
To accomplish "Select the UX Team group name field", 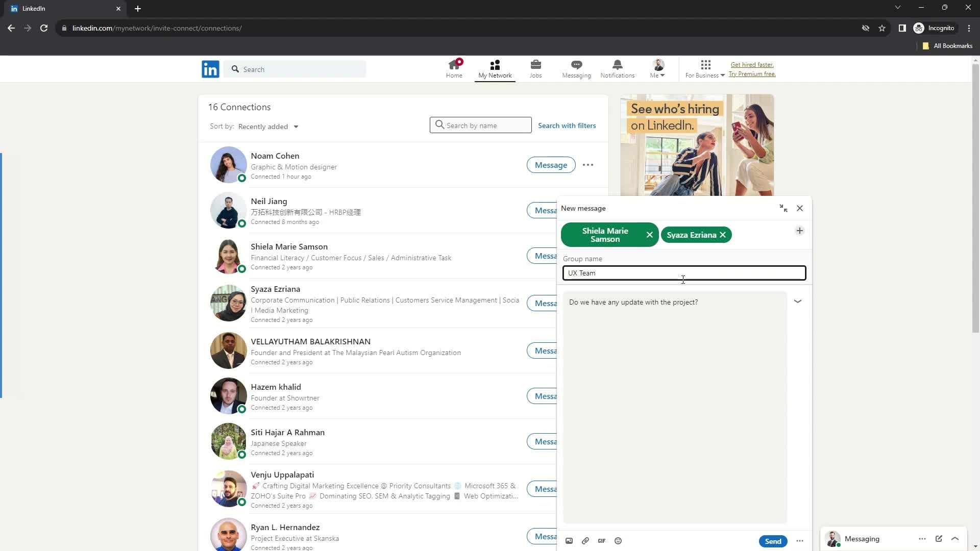I will (x=684, y=273).
